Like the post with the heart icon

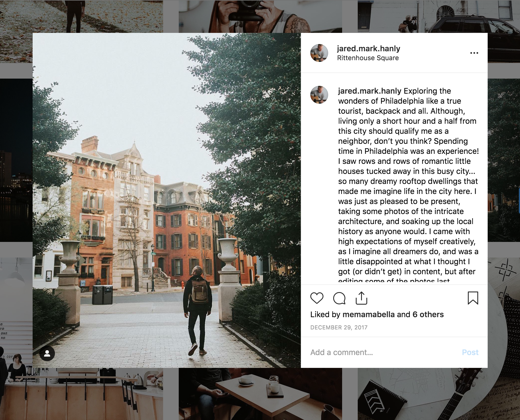pos(317,298)
